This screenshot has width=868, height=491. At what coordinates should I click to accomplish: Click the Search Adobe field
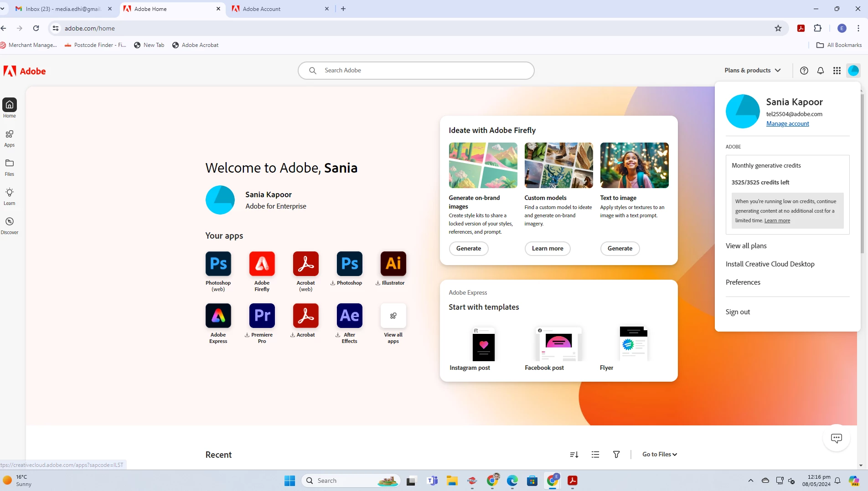pos(416,71)
